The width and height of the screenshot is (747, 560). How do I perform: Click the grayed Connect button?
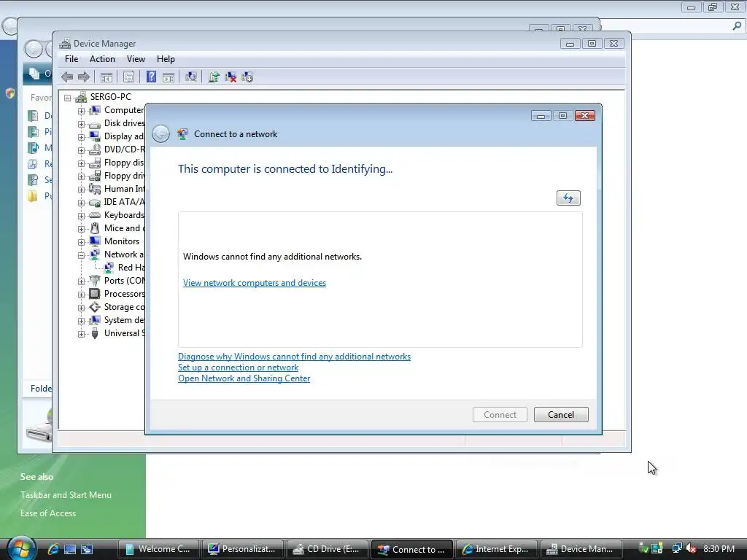point(500,415)
